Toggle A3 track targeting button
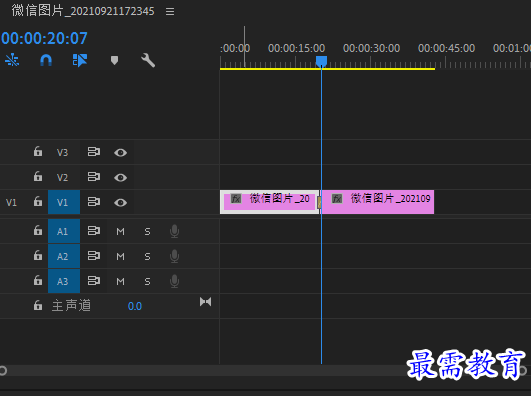This screenshot has height=396, width=531. (64, 281)
